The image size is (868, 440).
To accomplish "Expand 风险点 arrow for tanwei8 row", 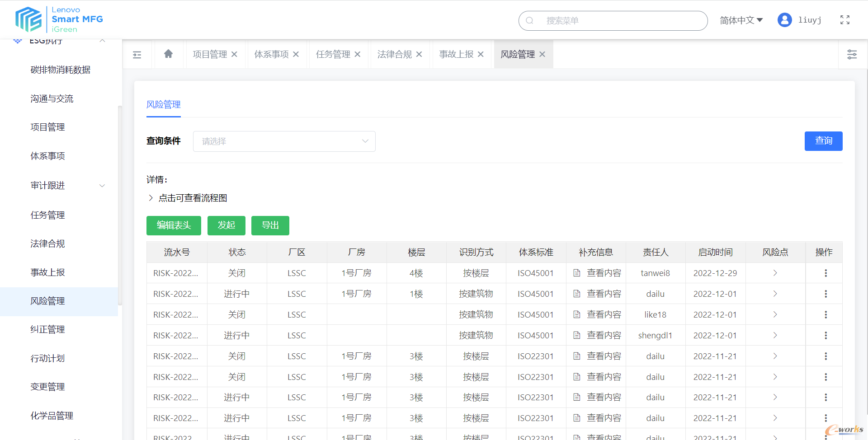I will click(x=775, y=273).
